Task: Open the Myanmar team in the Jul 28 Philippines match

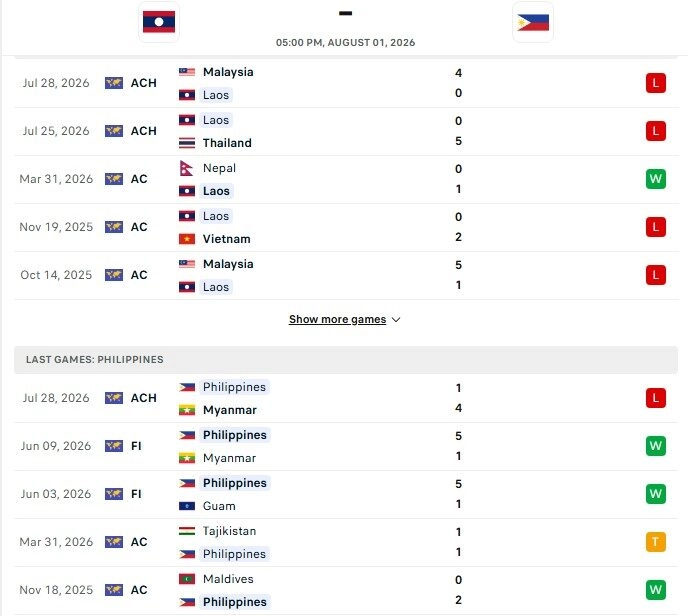Action: 229,410
